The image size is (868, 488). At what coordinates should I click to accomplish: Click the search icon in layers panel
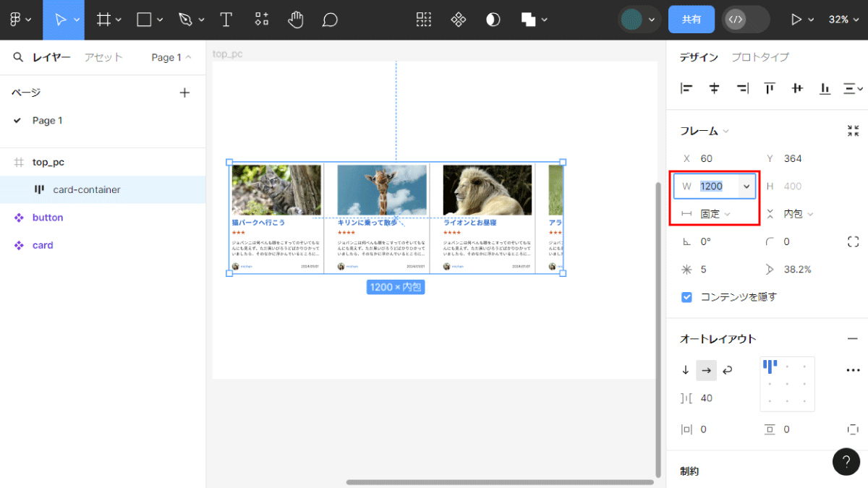click(18, 57)
